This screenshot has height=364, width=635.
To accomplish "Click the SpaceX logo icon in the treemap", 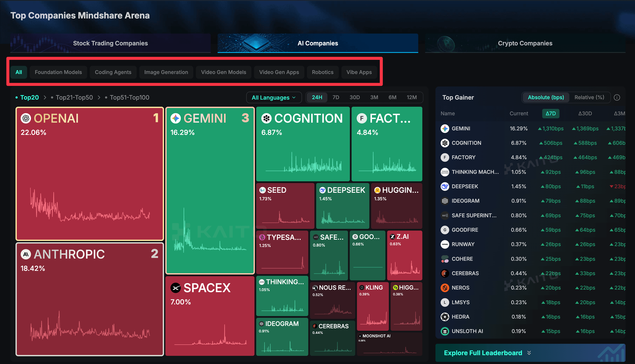I will (x=176, y=288).
